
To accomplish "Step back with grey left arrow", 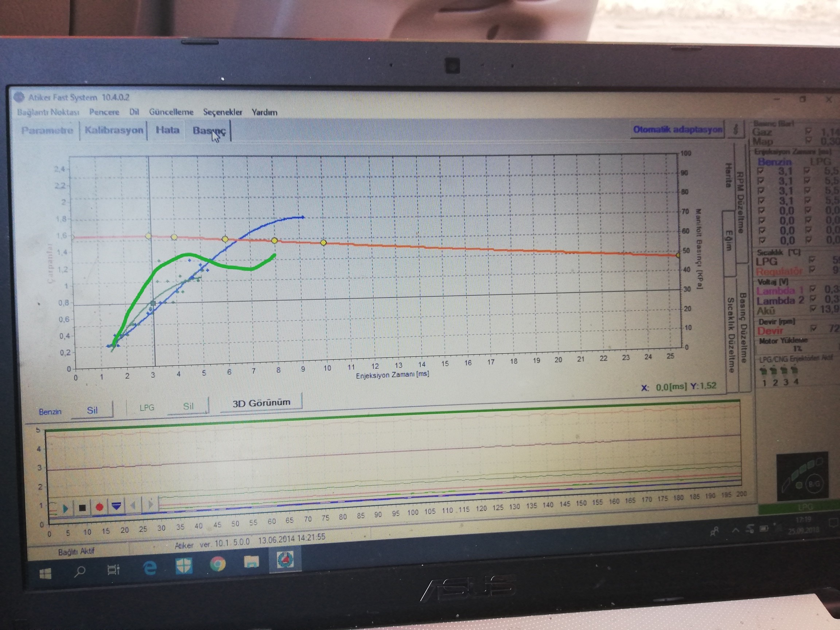I will [133, 505].
